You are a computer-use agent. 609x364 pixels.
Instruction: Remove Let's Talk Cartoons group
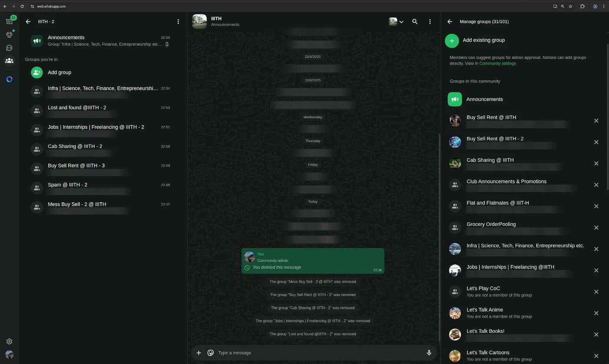(596, 356)
